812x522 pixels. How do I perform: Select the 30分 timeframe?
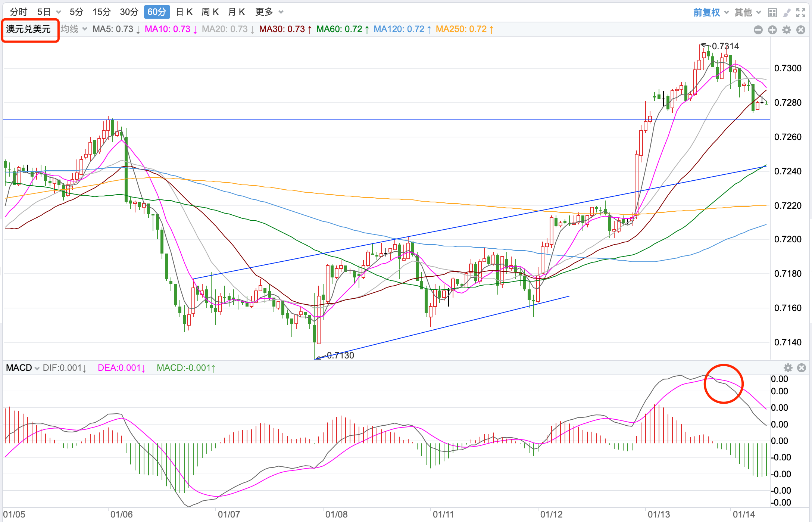129,12
